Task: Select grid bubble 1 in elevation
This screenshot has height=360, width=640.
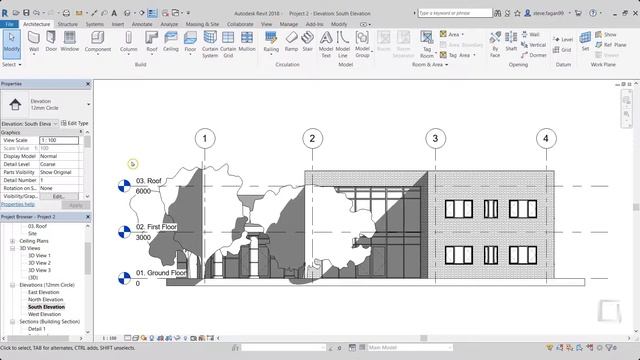Action: coord(204,138)
